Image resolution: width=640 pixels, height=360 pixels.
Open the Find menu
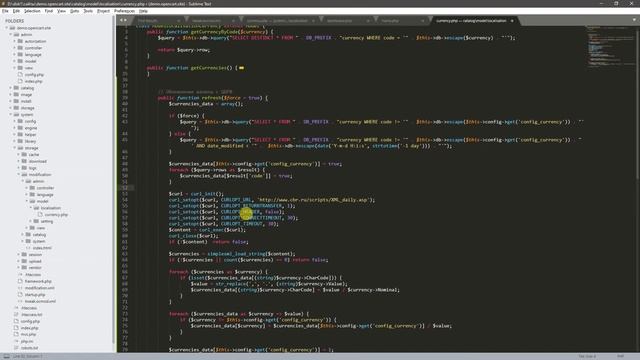(49, 11)
